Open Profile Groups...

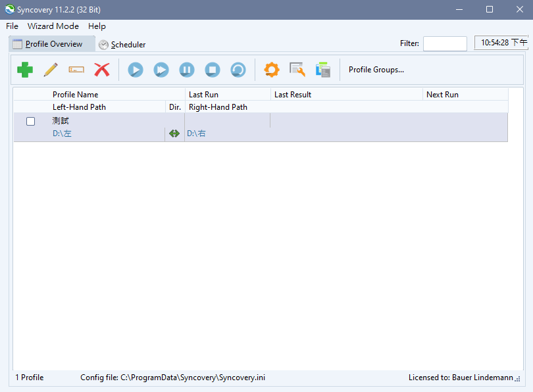[376, 70]
